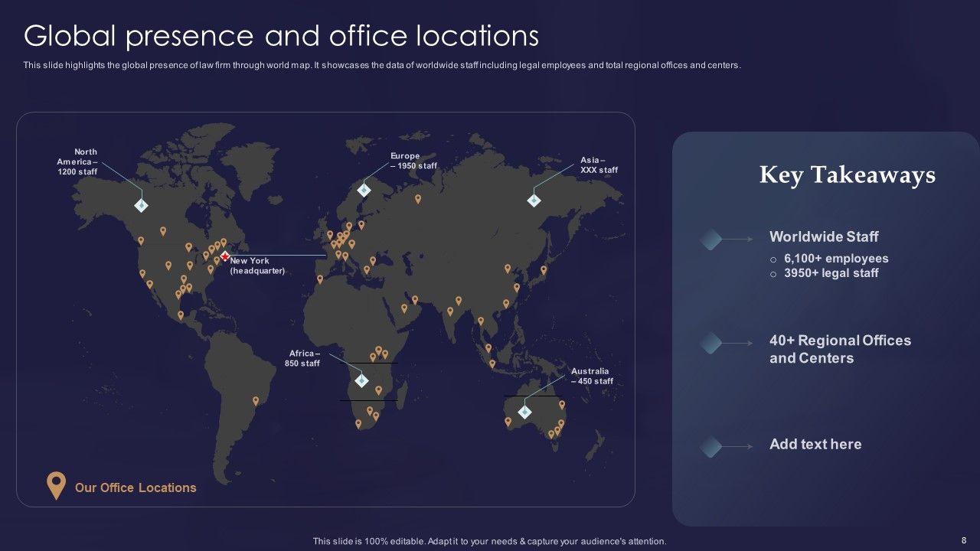Click the 40+ Regional Offices and Centers text
The image size is (980, 551).
[x=840, y=350]
